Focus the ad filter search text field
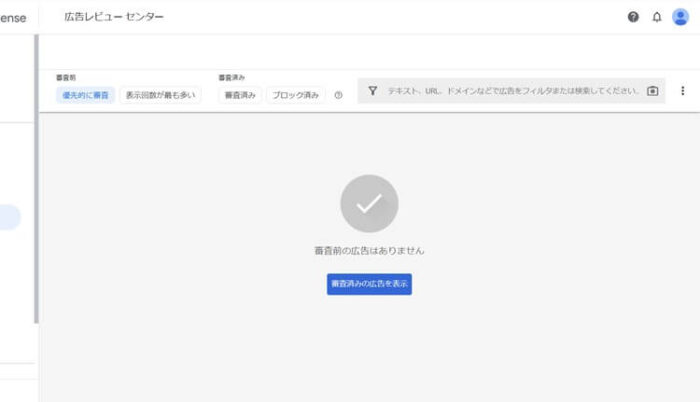Viewport: 700px width, 402px height. point(512,91)
